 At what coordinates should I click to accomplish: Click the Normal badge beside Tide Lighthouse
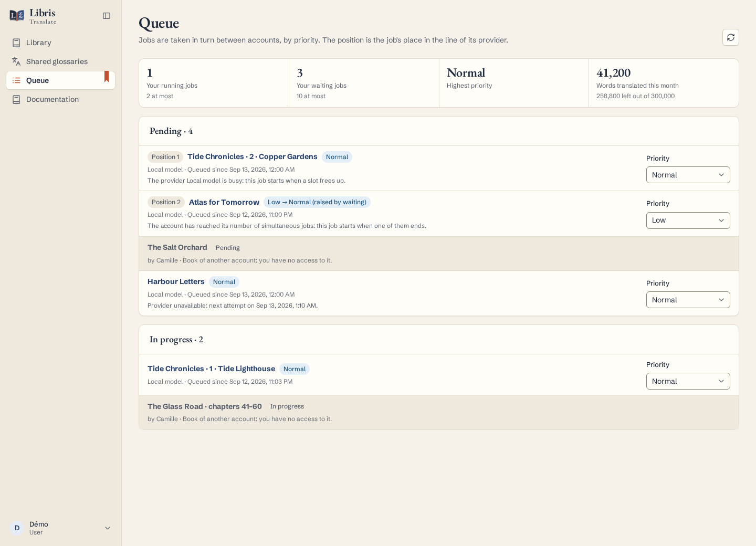tap(295, 369)
